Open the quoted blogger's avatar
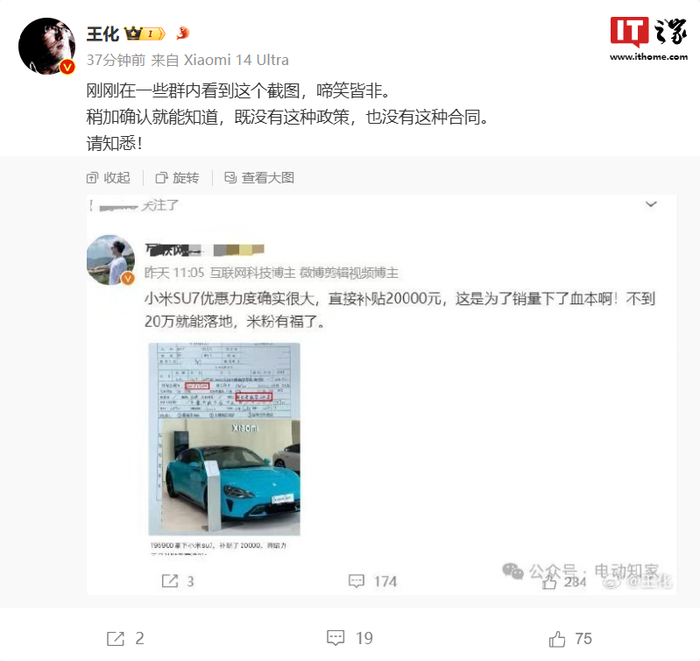The image size is (700, 661). coord(110,260)
